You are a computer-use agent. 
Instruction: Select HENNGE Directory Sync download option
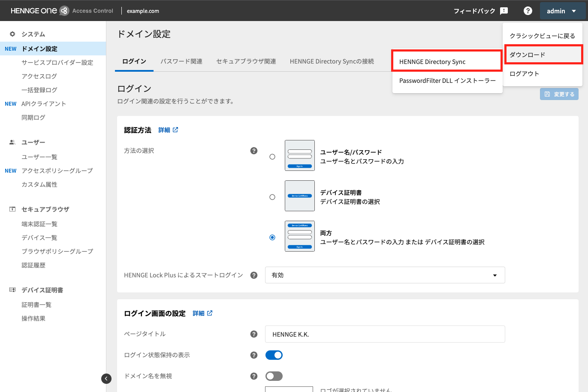tap(446, 61)
